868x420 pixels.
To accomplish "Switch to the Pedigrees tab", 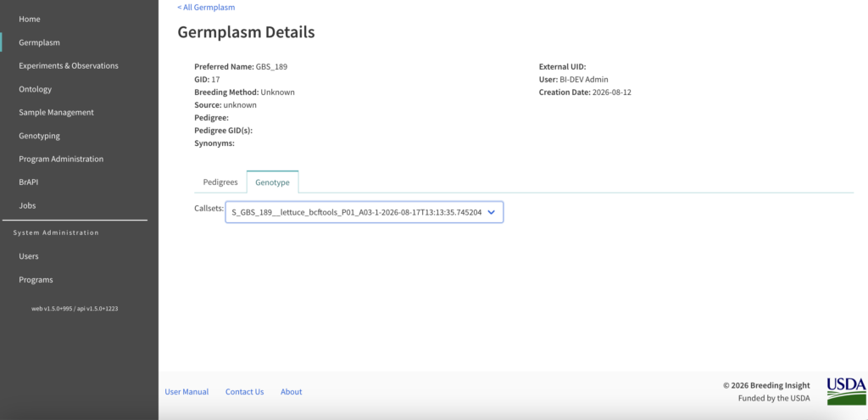I will click(220, 182).
